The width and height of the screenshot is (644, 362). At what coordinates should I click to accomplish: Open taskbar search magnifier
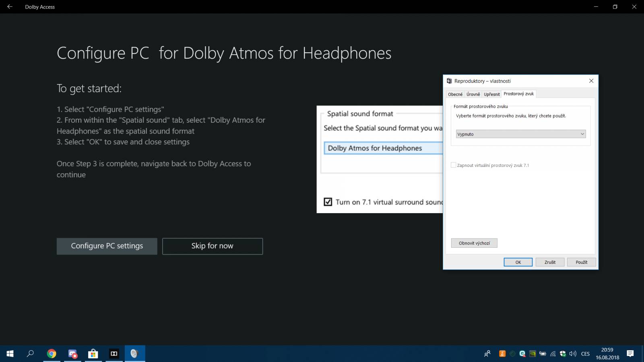point(30,354)
